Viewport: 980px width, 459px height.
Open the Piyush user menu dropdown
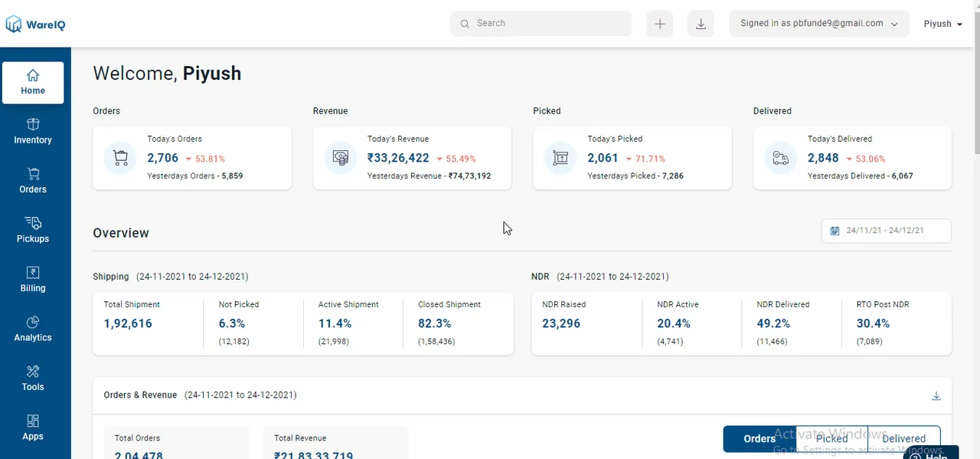(x=943, y=24)
